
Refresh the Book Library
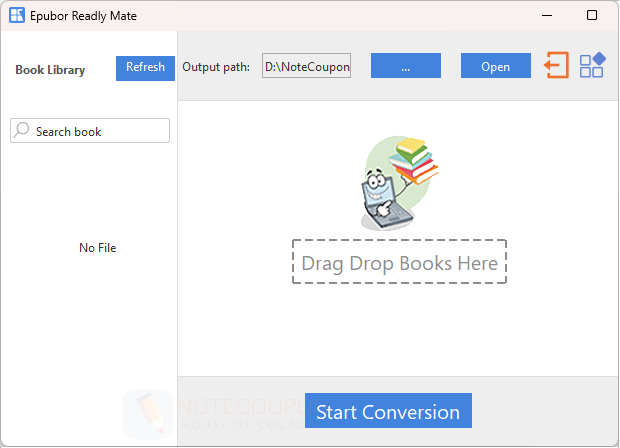[x=145, y=68]
